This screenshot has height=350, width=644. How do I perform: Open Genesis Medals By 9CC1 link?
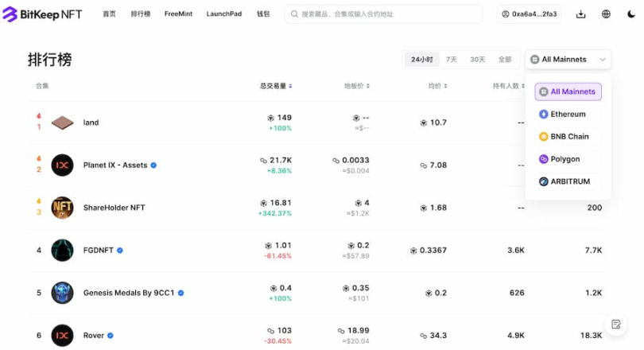(129, 293)
